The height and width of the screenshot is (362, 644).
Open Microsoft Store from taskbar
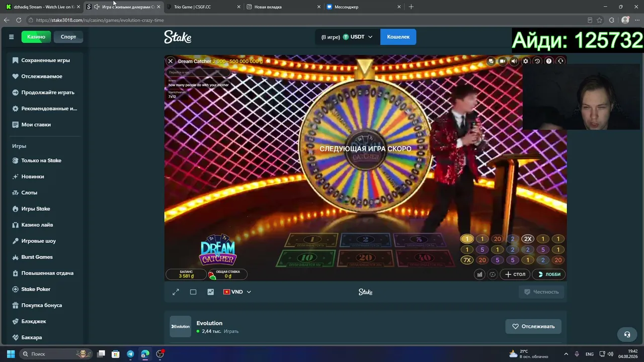[116, 354]
